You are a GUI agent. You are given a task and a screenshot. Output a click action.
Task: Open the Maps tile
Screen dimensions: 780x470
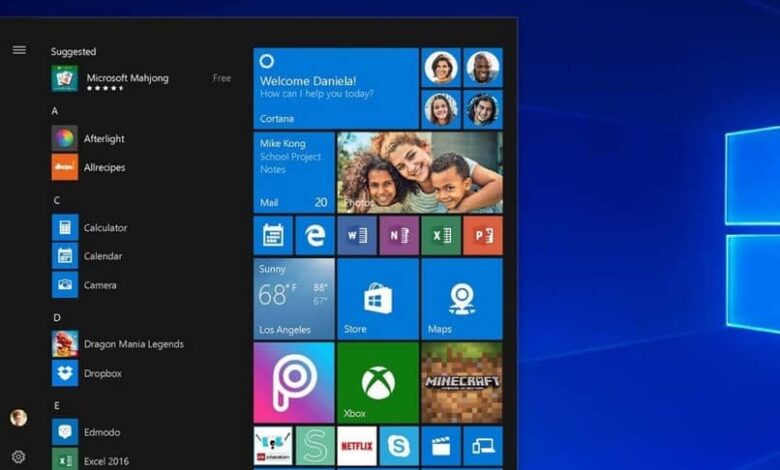point(462,298)
